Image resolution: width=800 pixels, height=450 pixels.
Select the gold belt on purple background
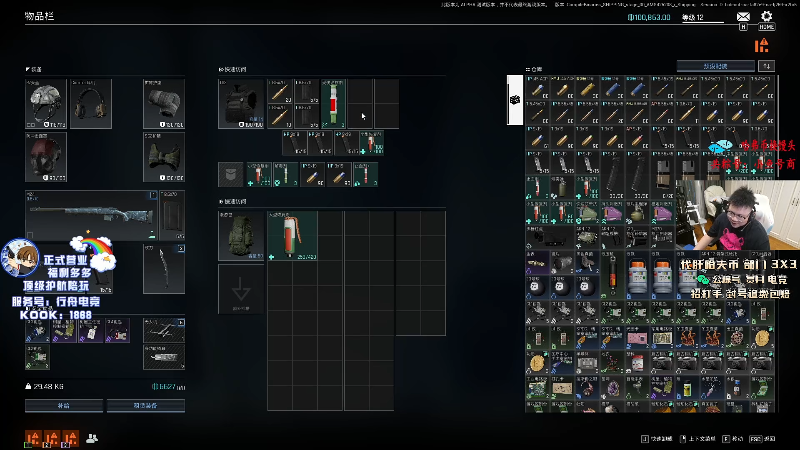(x=537, y=263)
